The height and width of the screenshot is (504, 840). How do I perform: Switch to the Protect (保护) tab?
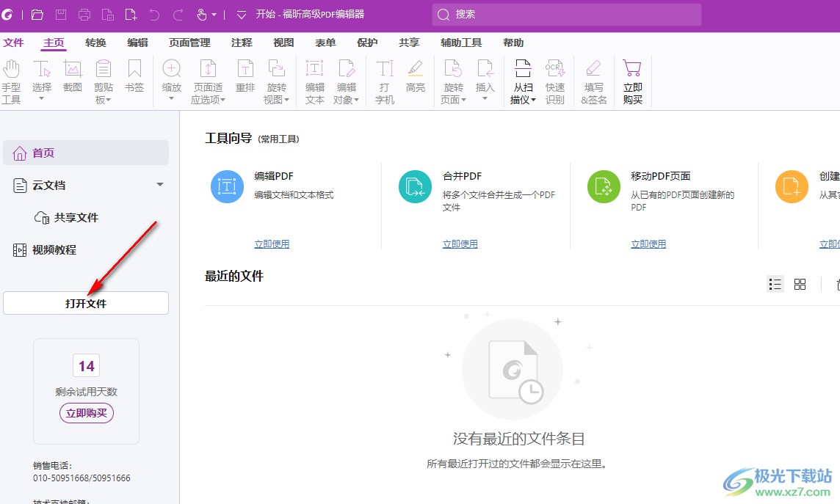pos(367,43)
